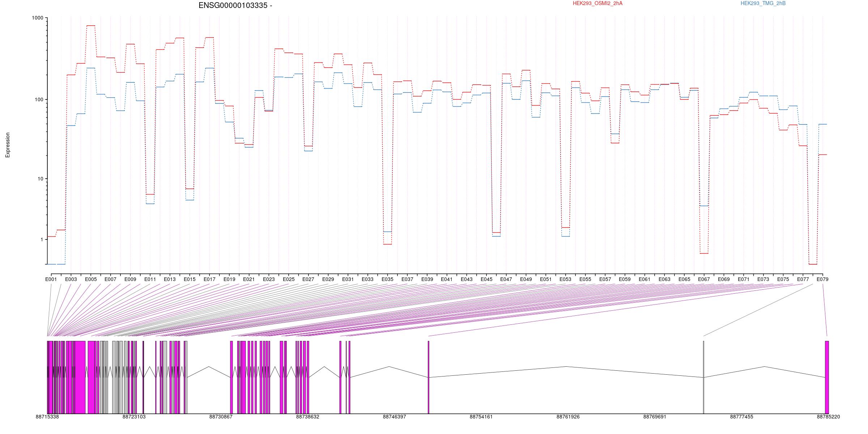Click exon label E003
The height and width of the screenshot is (434, 868).
pos(71,279)
